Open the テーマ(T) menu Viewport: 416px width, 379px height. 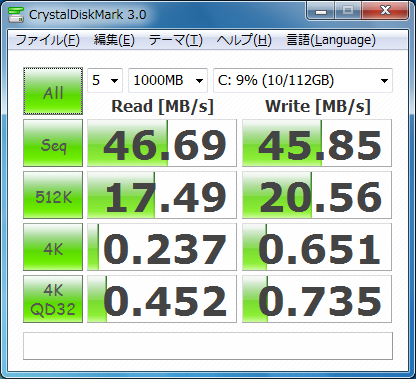click(x=176, y=40)
